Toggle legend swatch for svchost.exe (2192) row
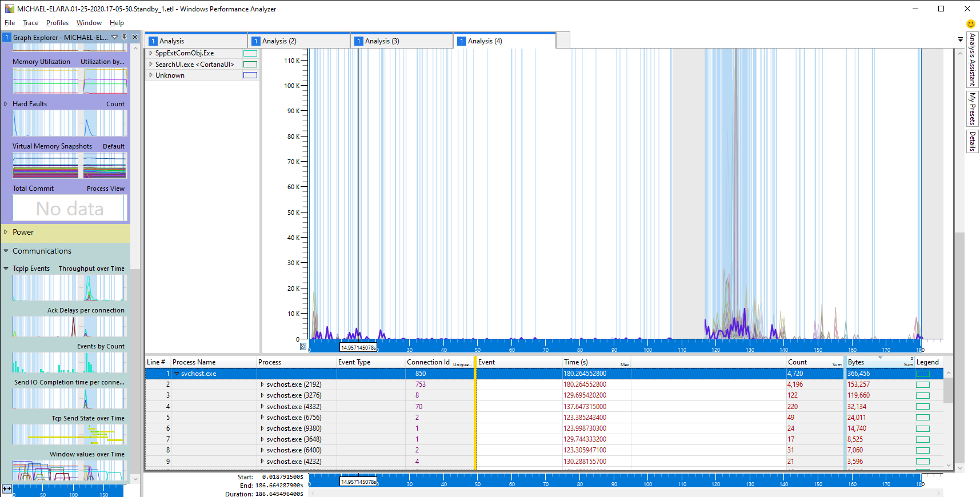980x497 pixels. (923, 384)
